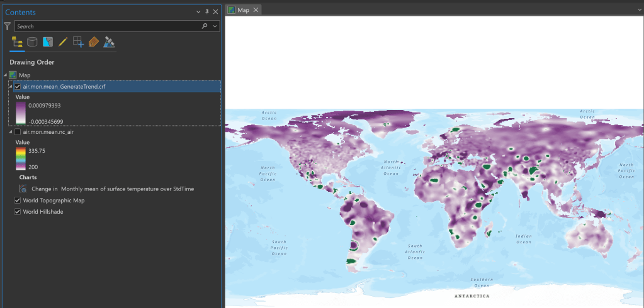This screenshot has height=308, width=644.
Task: Turn off World Hillshade layer
Action: pos(18,212)
